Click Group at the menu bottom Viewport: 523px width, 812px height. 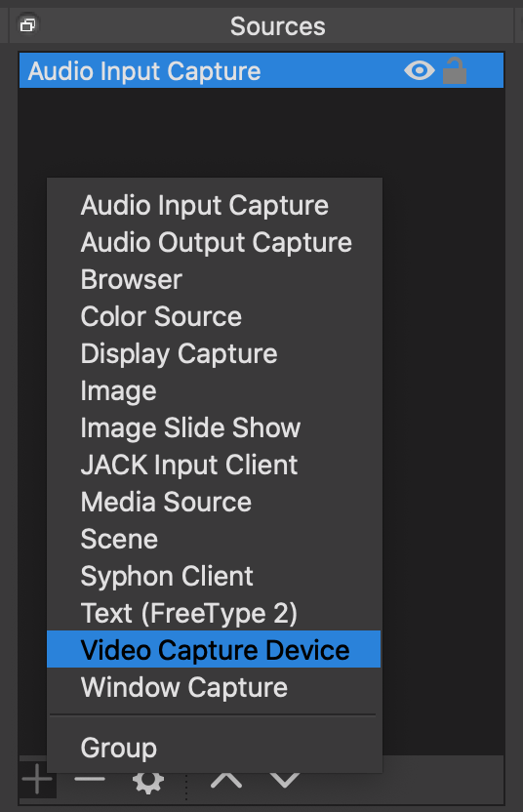point(214,748)
